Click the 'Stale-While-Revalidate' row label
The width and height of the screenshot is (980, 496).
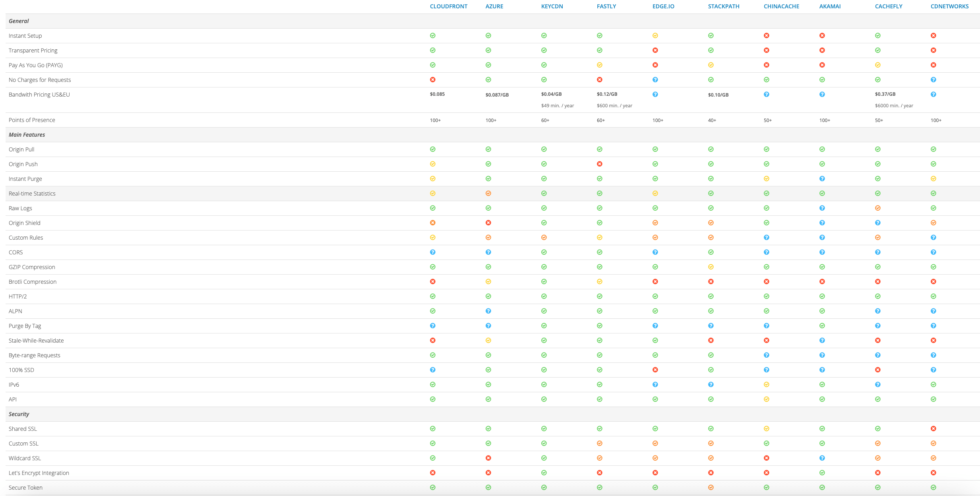tap(36, 341)
